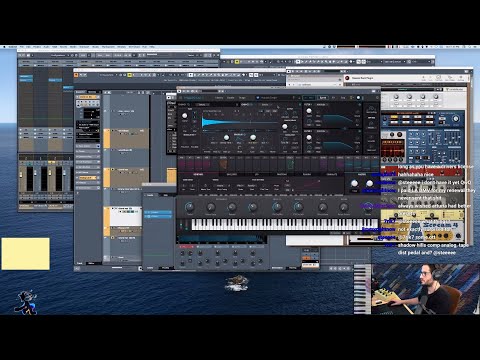The image size is (480, 360).
Task: Select the green modulation slot in Massive X
Action: click(290, 164)
